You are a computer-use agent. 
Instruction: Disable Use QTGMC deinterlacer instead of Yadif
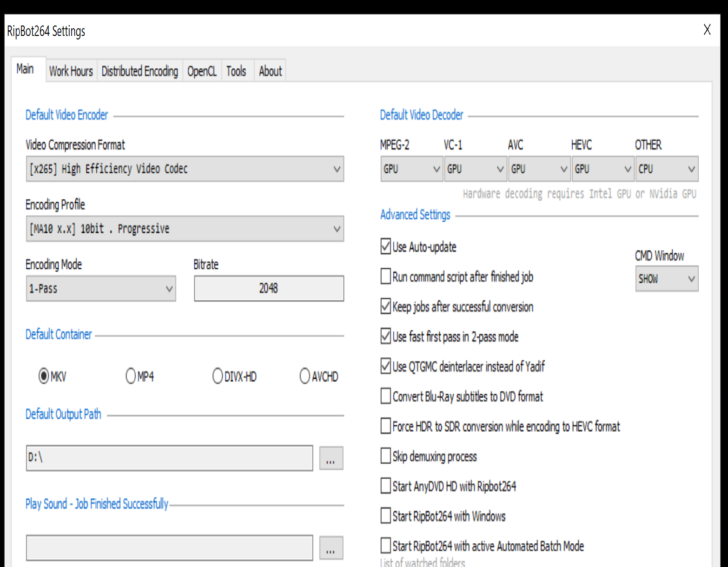[386, 366]
